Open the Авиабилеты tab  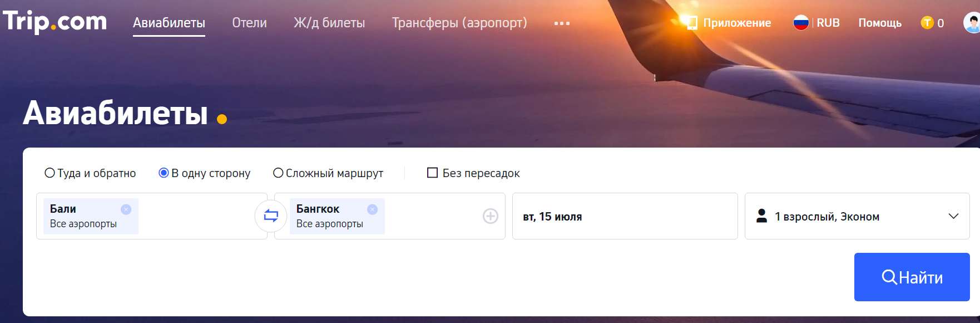[x=169, y=23]
